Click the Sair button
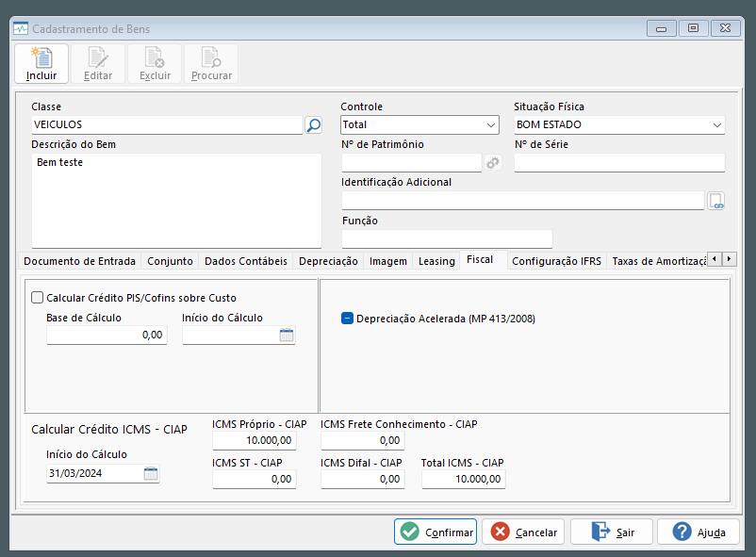Screen dimensions: 756x557 (612, 532)
